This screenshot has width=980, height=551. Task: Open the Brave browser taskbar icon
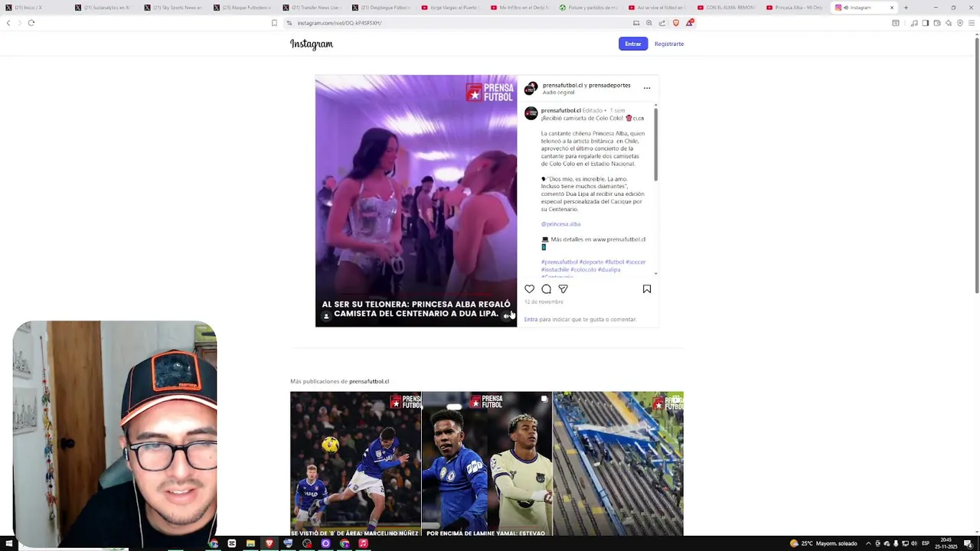[x=269, y=543]
